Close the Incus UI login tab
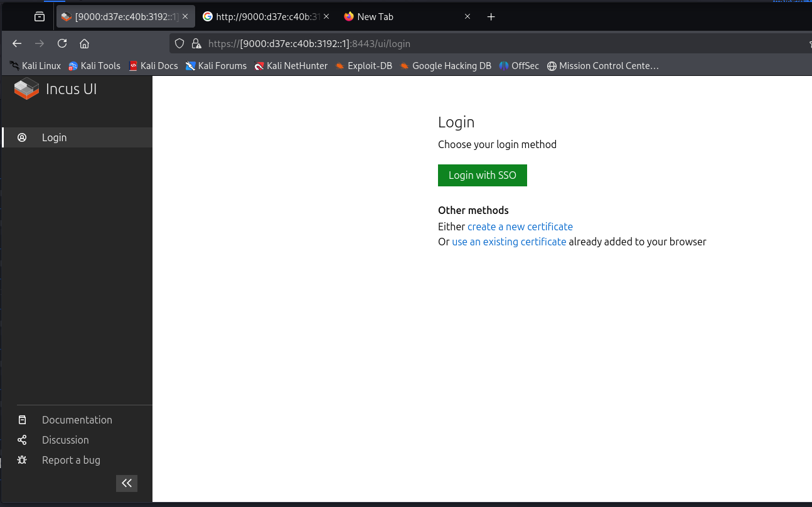Viewport: 812px width, 507px height. tap(185, 17)
